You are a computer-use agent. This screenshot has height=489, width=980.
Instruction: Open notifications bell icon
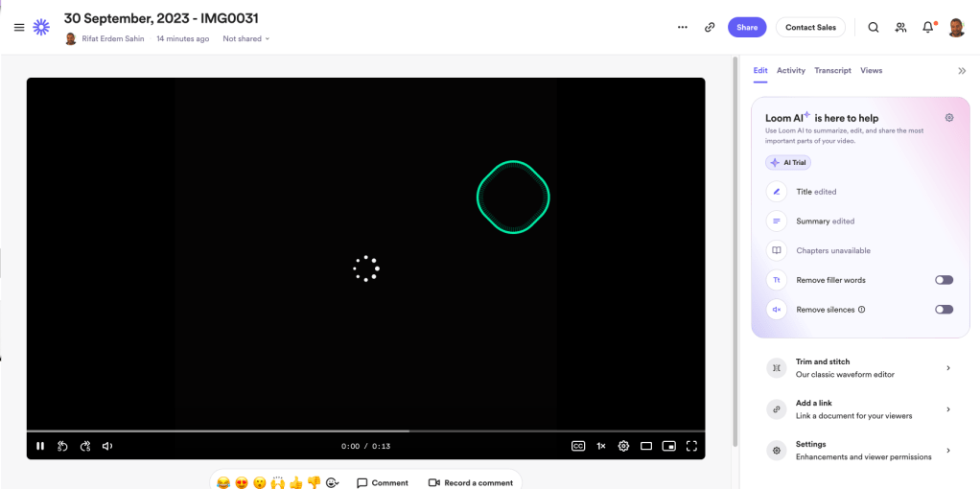coord(928,28)
